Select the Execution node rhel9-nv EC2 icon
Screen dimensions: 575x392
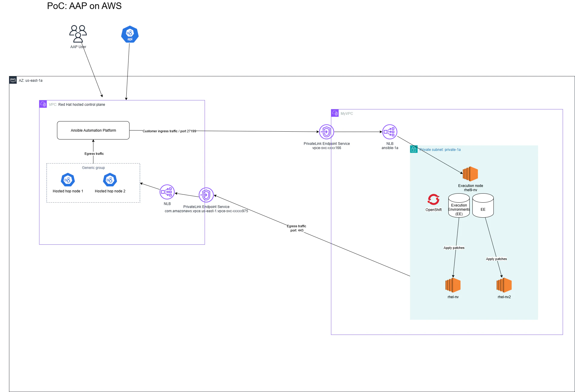pyautogui.click(x=470, y=174)
